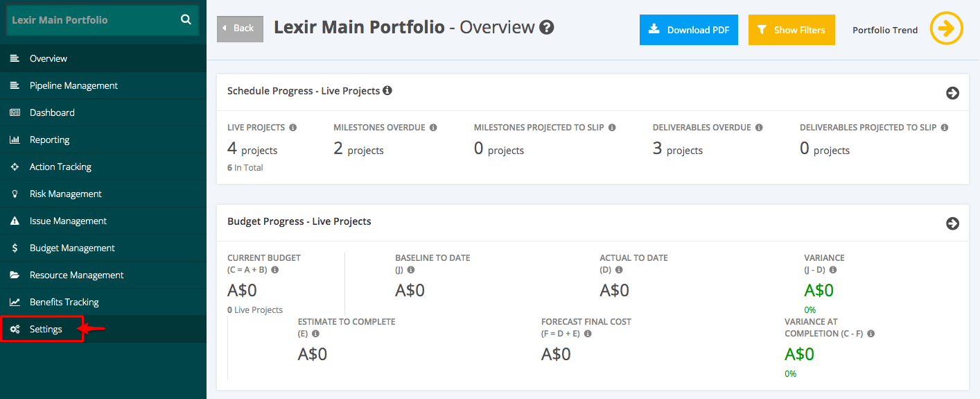Image resolution: width=980 pixels, height=399 pixels.
Task: Click the green Variance A$0 value
Action: [819, 290]
